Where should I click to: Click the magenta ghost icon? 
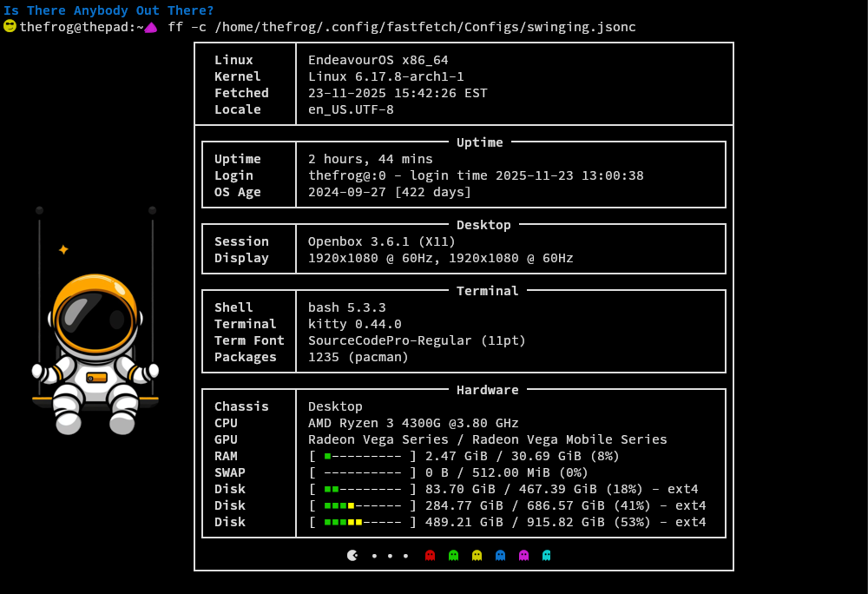point(523,555)
